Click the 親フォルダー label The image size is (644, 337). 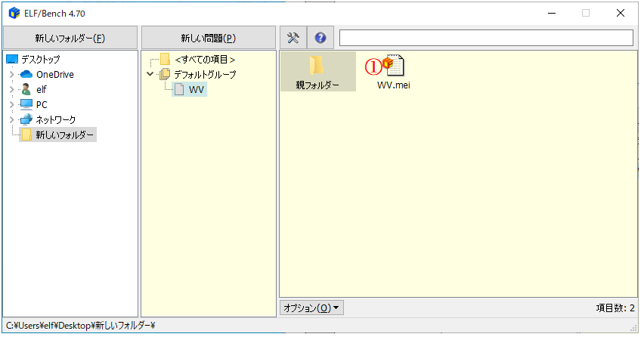click(x=317, y=85)
